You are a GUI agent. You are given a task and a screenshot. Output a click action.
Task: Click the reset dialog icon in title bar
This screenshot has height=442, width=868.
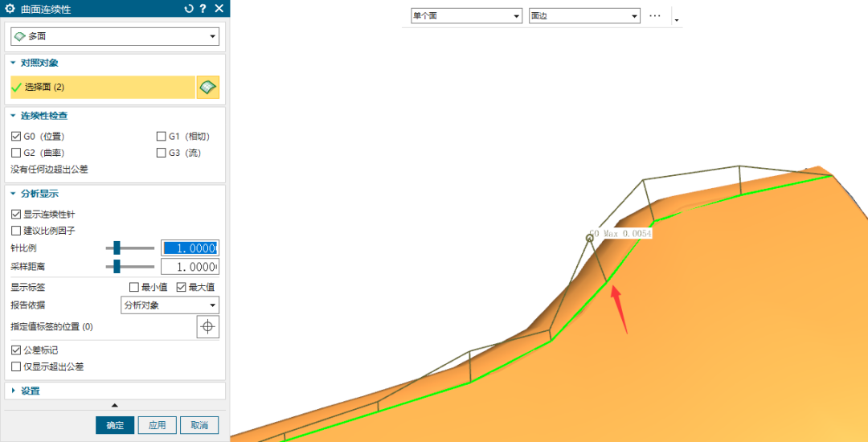point(189,9)
